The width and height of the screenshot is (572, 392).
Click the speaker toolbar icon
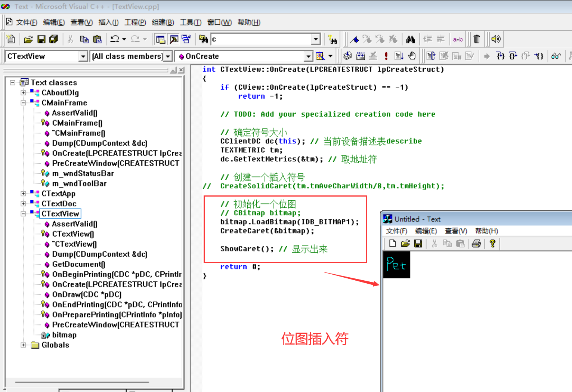coord(496,39)
